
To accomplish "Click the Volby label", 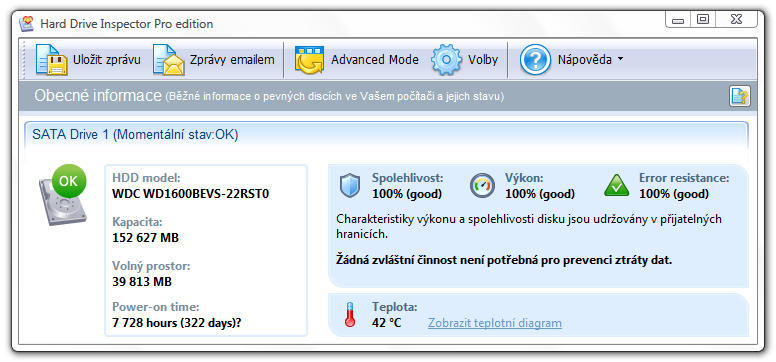I will [483, 60].
